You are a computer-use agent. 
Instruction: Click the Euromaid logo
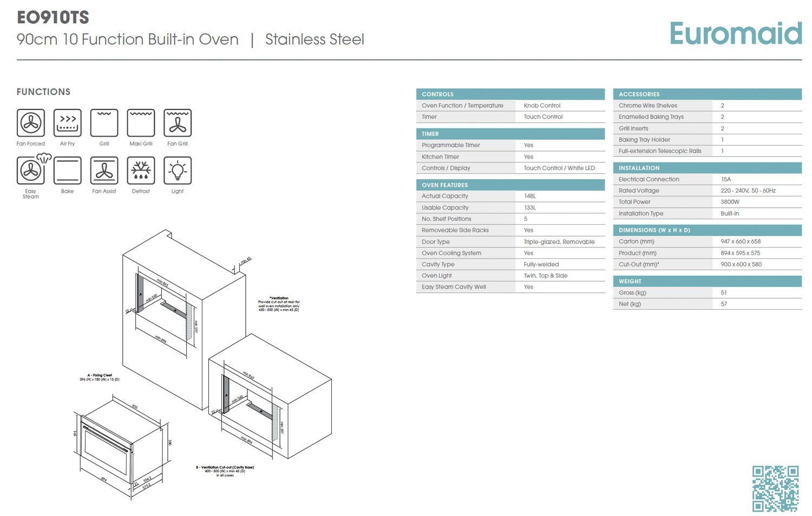(x=735, y=34)
